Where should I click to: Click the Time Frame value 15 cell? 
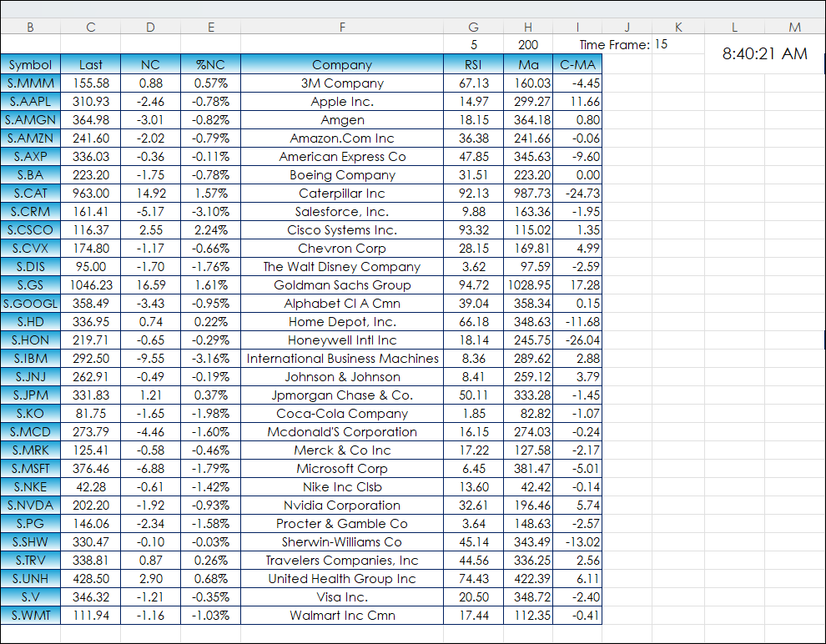click(678, 44)
